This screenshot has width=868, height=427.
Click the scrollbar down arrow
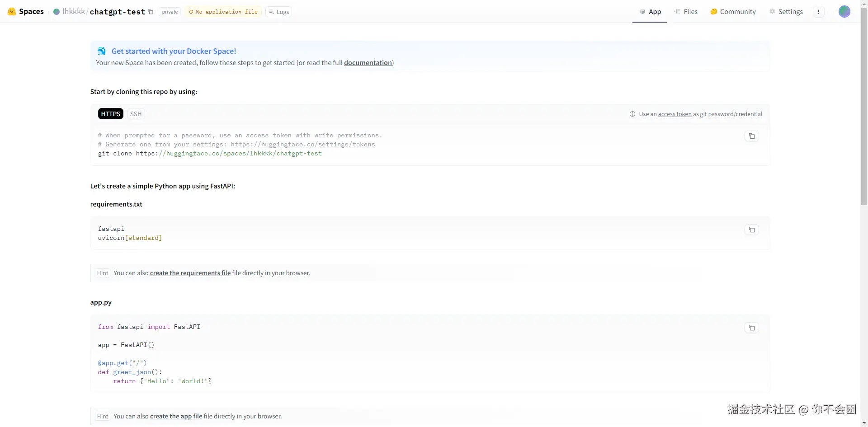coord(864,423)
